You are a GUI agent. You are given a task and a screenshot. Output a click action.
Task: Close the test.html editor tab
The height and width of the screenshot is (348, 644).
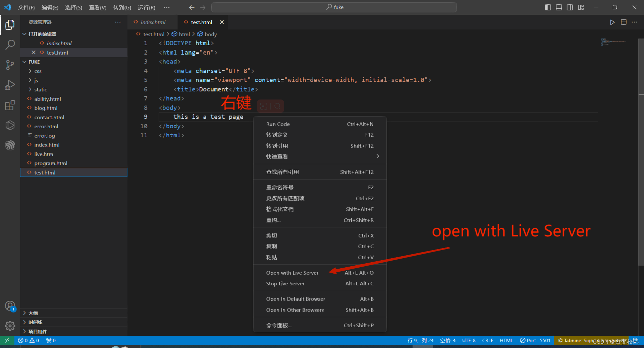[x=222, y=22]
